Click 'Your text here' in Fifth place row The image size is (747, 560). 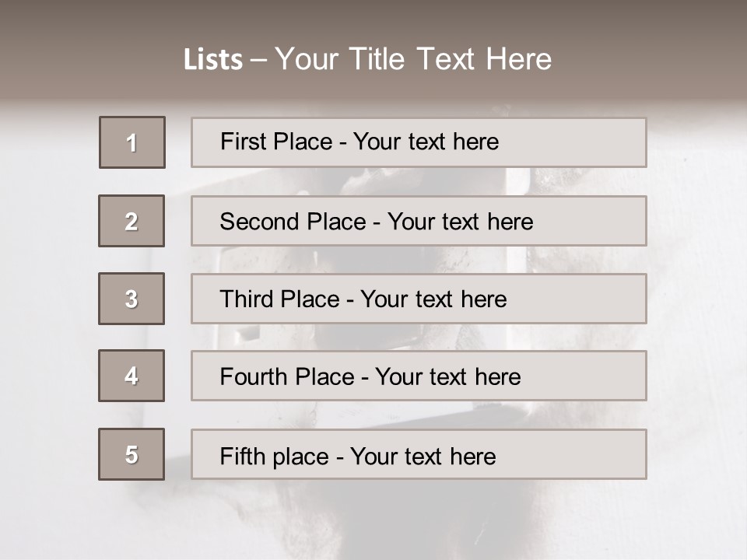point(423,456)
